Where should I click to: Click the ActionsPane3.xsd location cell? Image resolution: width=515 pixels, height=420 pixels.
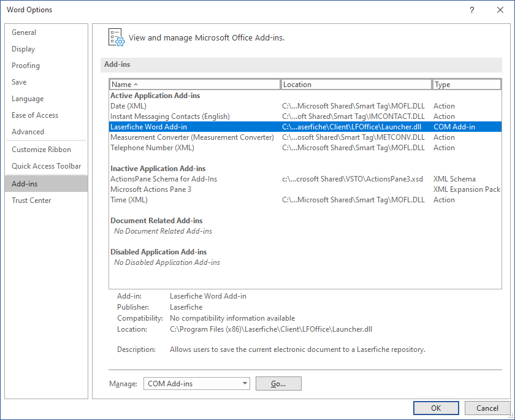tap(353, 179)
